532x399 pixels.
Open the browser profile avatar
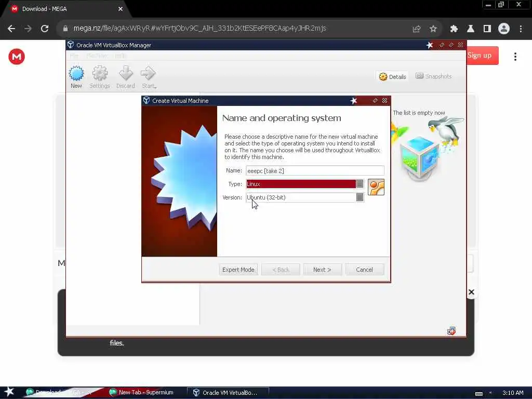coord(504,29)
